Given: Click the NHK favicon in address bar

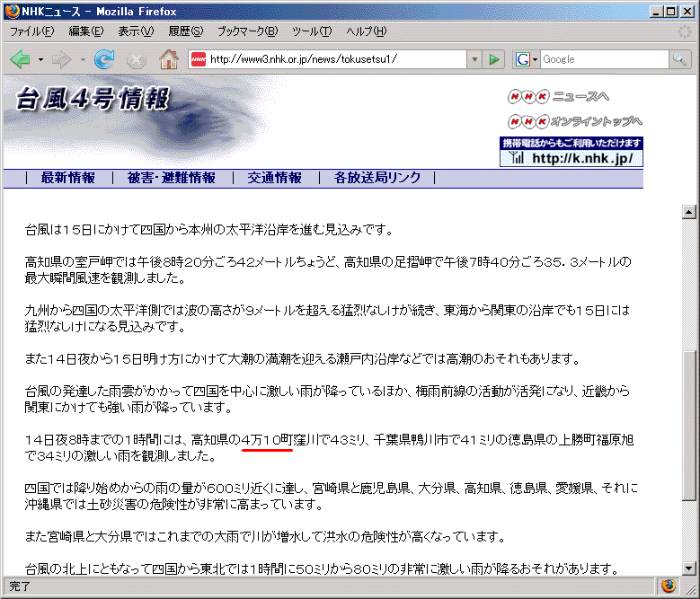Looking at the screenshot, I should click(x=199, y=59).
